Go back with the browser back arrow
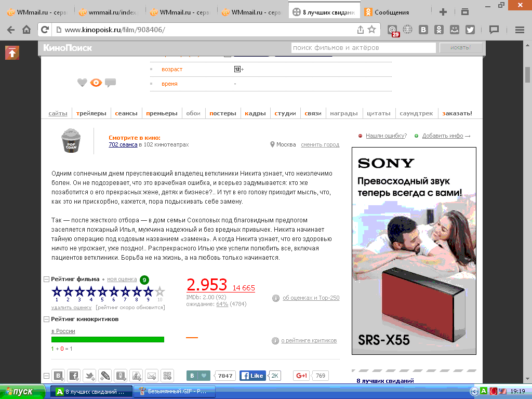 pyautogui.click(x=10, y=30)
